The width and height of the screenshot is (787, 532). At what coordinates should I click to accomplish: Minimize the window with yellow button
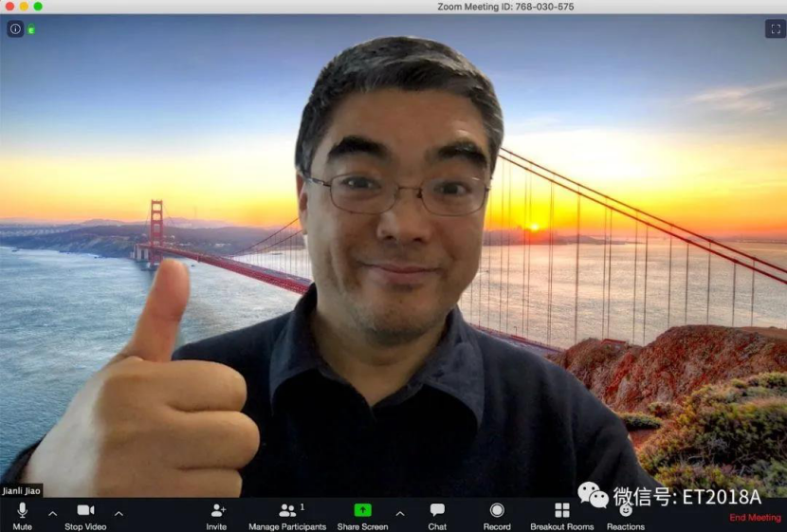tap(24, 6)
